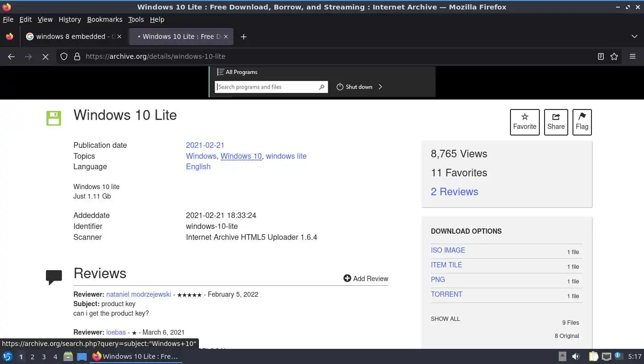Click the Share button

(x=556, y=122)
